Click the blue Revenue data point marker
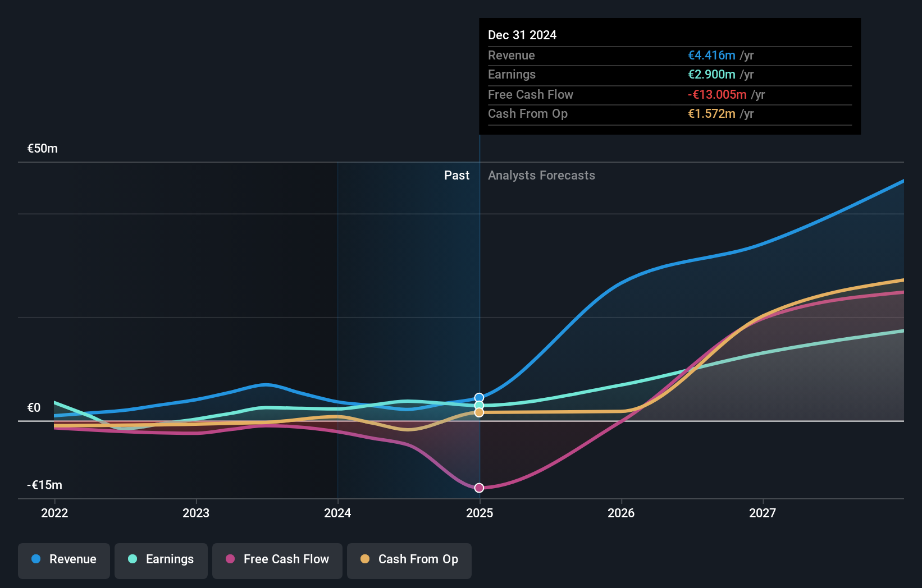This screenshot has width=922, height=588. coord(478,397)
